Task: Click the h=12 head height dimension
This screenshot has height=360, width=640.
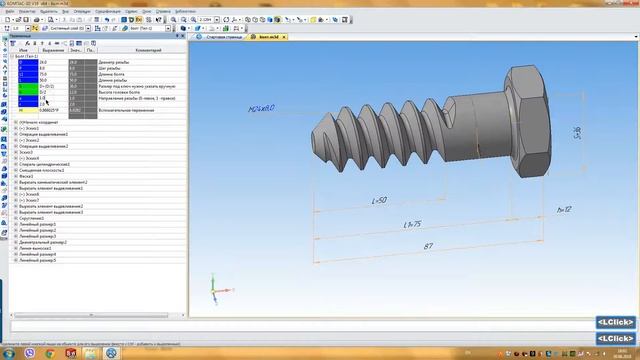Action: pyautogui.click(x=564, y=210)
